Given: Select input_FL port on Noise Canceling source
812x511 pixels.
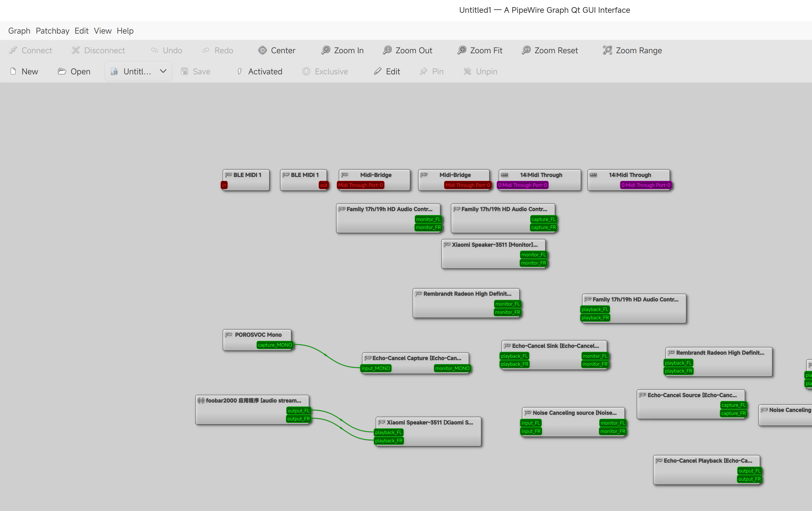Looking at the screenshot, I should point(531,423).
